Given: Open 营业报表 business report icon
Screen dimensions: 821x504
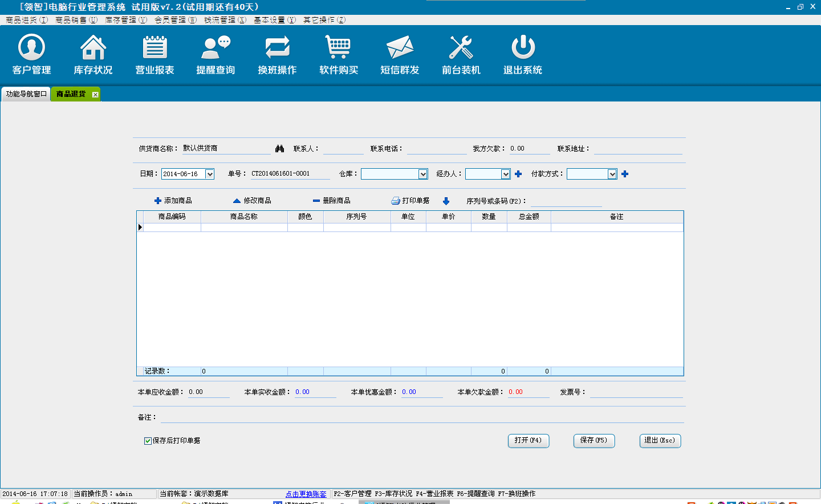Looking at the screenshot, I should click(155, 48).
